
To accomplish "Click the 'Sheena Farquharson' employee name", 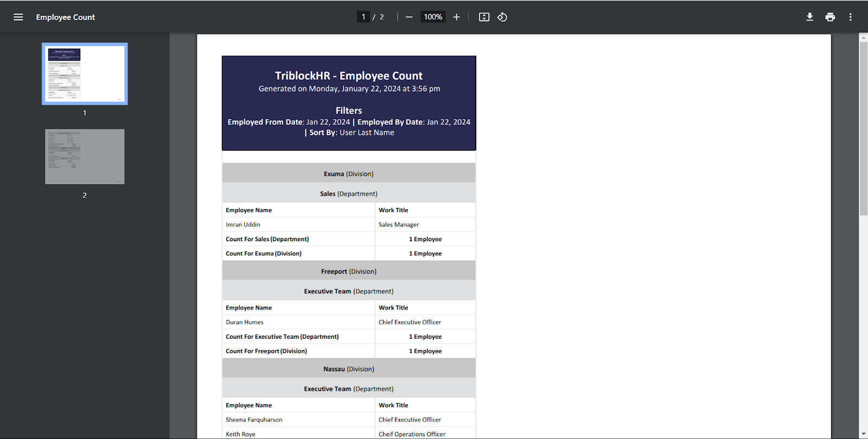I will click(254, 419).
